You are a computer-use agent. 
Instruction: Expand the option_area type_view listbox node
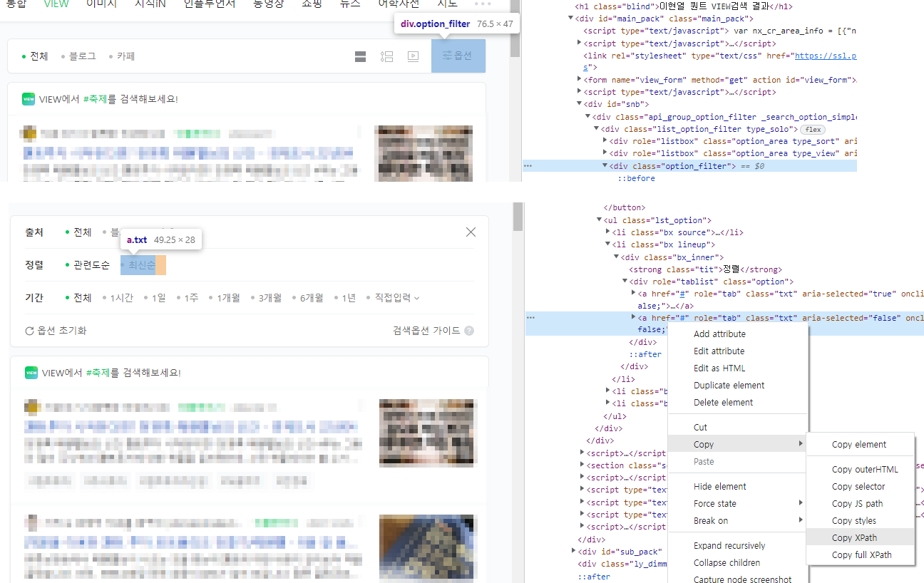click(x=605, y=153)
